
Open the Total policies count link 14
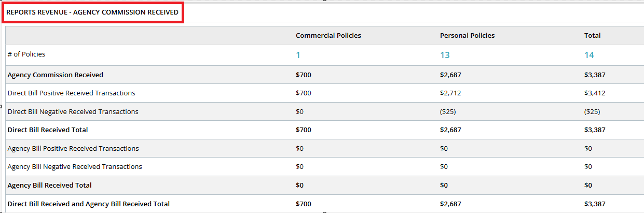click(x=589, y=55)
